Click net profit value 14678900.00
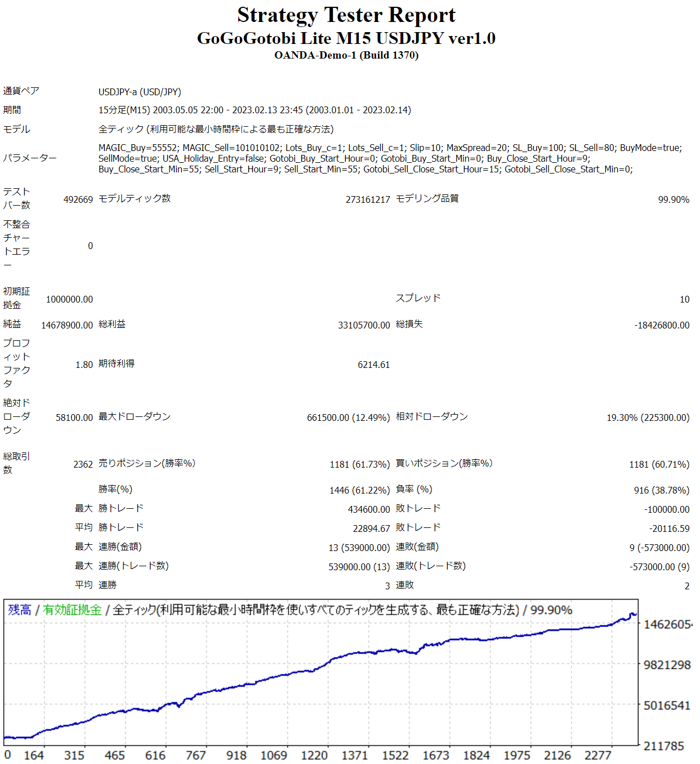 pos(67,325)
